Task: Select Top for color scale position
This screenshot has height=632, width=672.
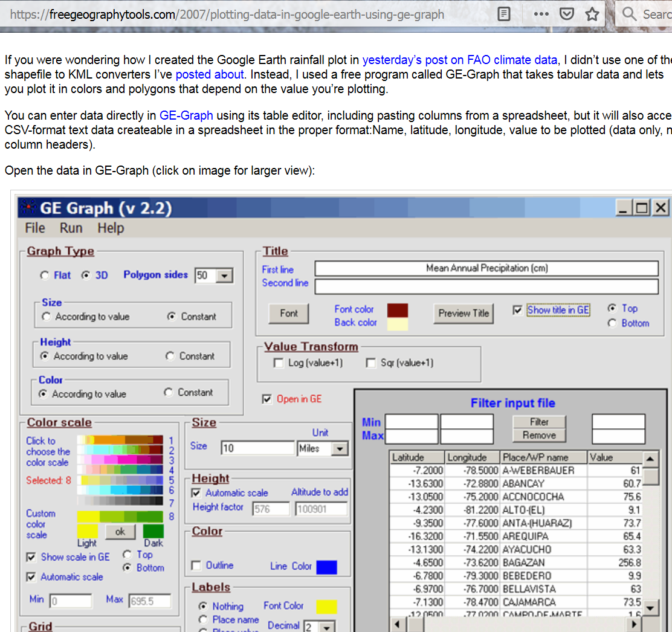Action: click(127, 555)
